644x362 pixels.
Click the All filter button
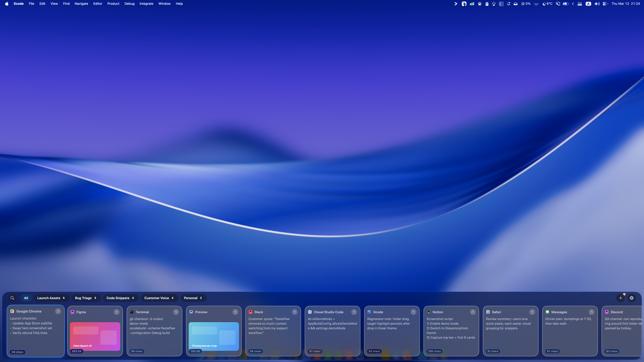click(26, 298)
